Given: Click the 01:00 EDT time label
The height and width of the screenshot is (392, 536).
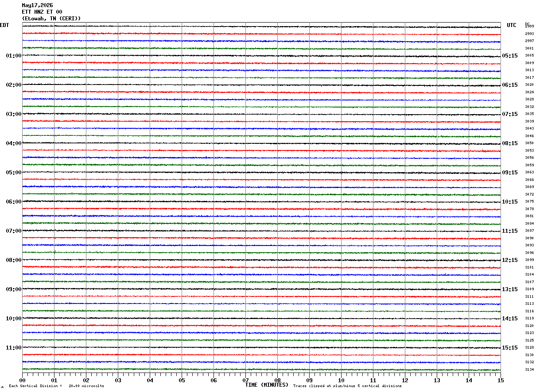Looking at the screenshot, I should [14, 56].
